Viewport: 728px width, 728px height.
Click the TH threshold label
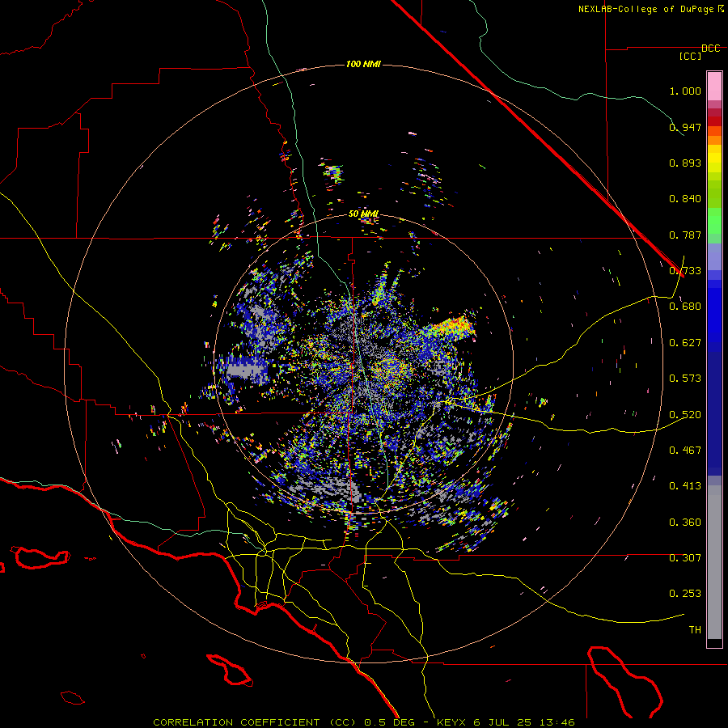695,630
